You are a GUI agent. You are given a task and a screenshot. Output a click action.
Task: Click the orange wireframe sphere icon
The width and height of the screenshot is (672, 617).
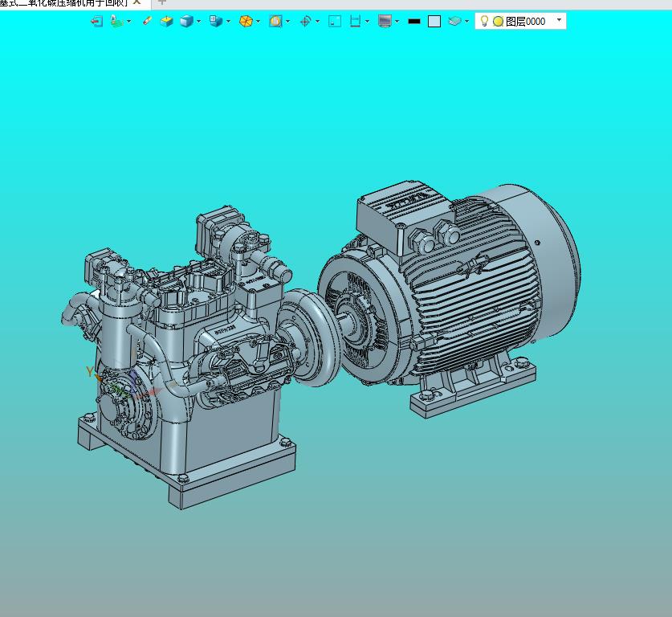[246, 22]
